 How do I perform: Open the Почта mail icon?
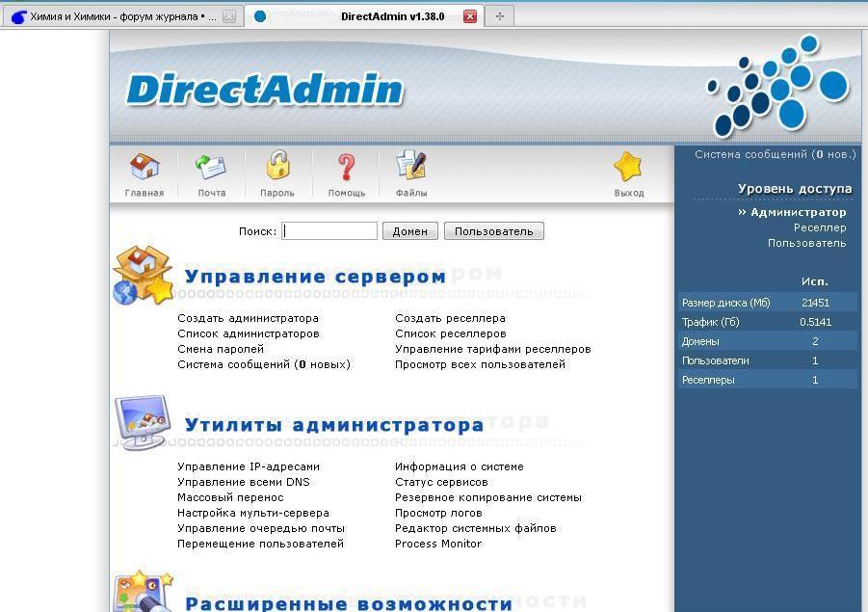pyautogui.click(x=211, y=168)
